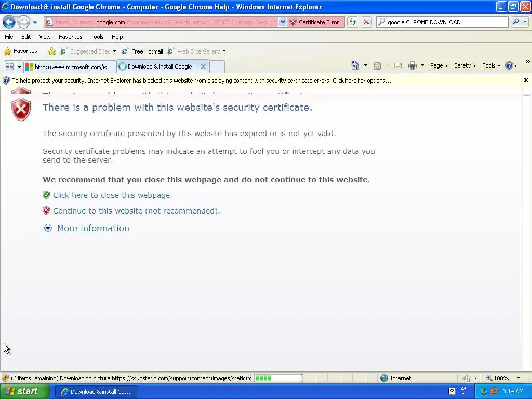The height and width of the screenshot is (399, 532).
Task: Click the blue More information arrow icon
Action: (x=48, y=228)
